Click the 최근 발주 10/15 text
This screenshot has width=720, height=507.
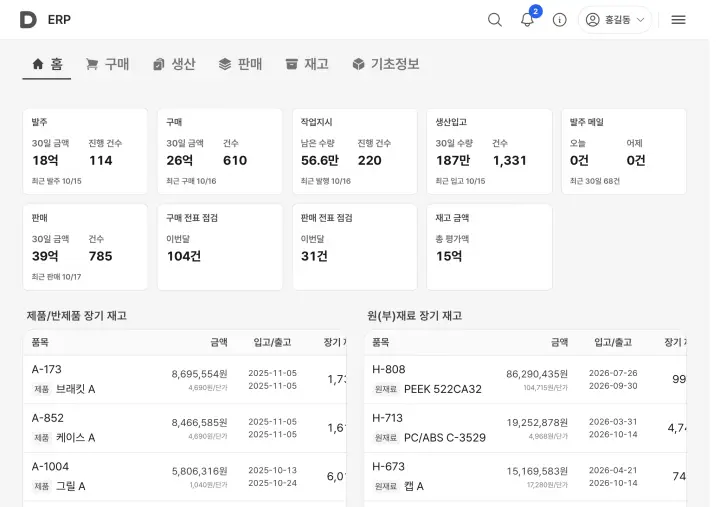click(x=56, y=181)
